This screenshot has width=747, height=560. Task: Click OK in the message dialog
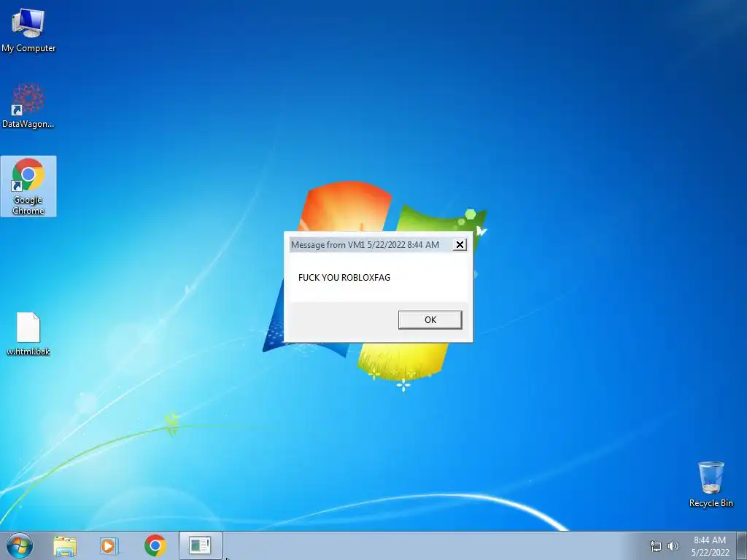click(x=430, y=320)
